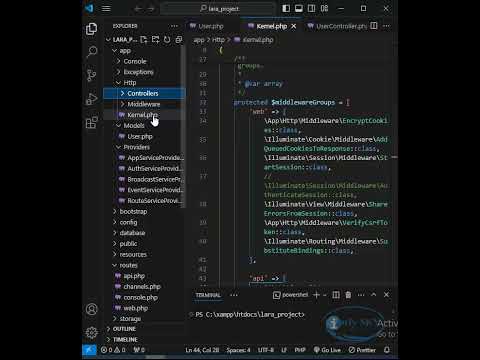This screenshot has width=480, height=360.
Task: Toggle the bottom panel layout icon
Action: tap(299, 8)
